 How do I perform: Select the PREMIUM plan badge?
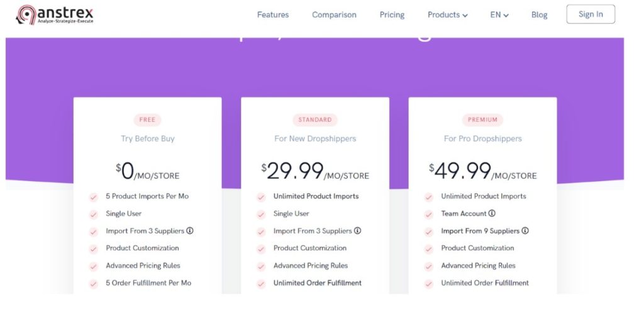coord(482,120)
